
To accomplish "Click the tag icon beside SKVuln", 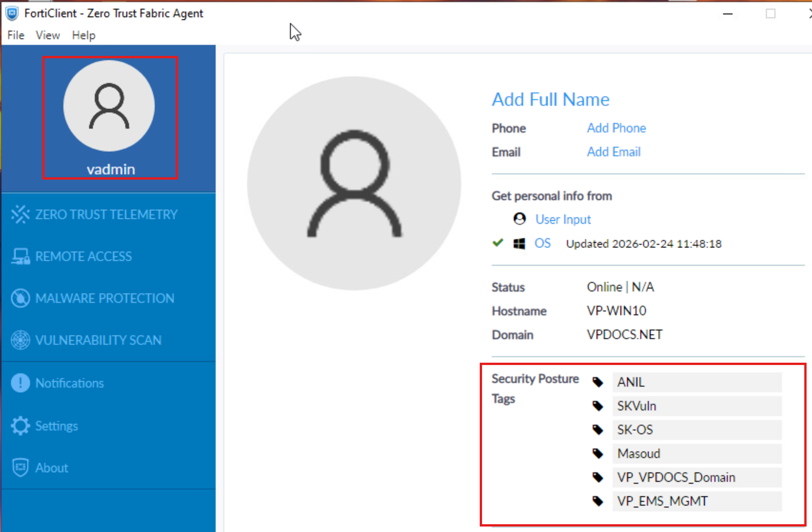I will pyautogui.click(x=597, y=406).
